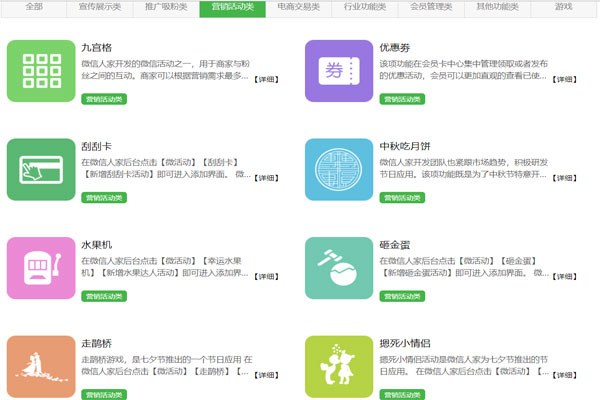Viewport: 600px width, 400px height.
Task: Click the 摁死小情侣 title text
Action: tap(405, 343)
